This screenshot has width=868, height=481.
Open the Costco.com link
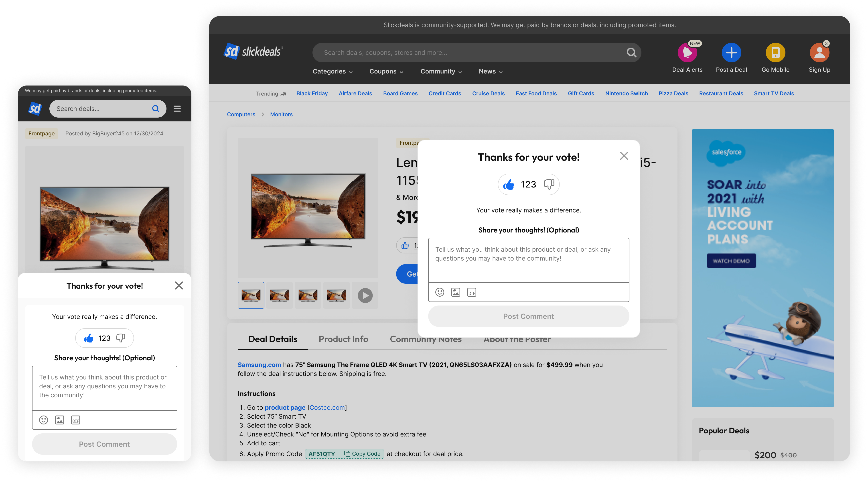(327, 408)
